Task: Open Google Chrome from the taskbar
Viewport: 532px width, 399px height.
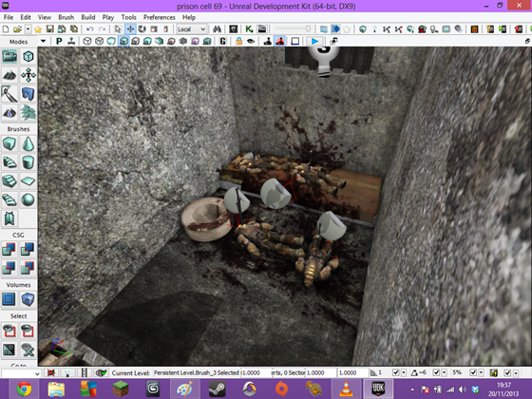Action: 24,389
